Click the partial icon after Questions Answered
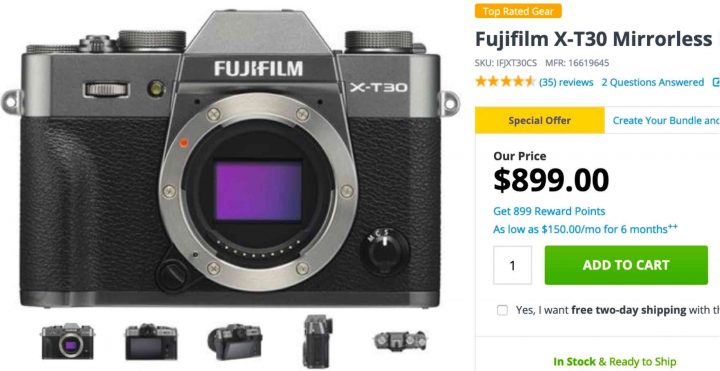The image size is (720, 371). pos(716,82)
